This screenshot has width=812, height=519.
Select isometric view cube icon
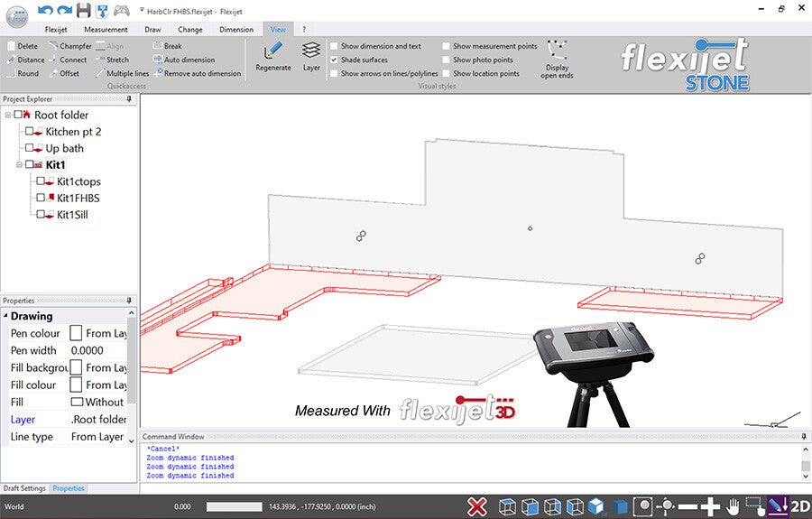tap(597, 506)
